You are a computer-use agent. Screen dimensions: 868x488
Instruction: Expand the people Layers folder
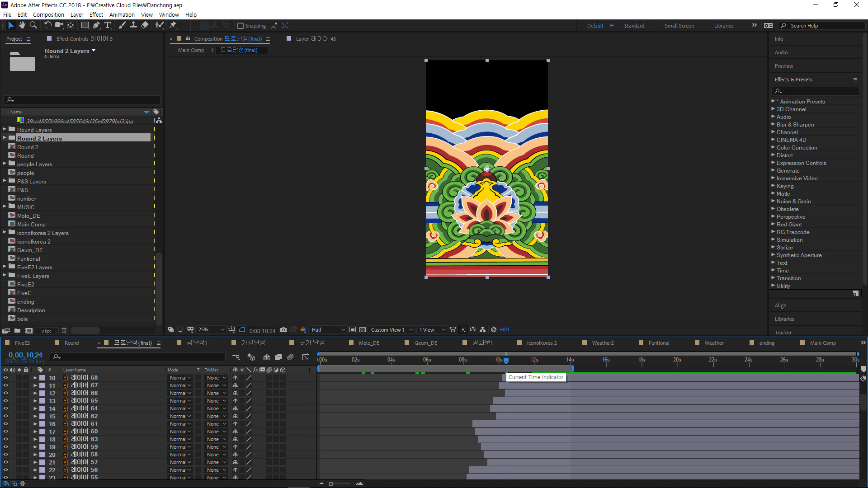(x=5, y=164)
